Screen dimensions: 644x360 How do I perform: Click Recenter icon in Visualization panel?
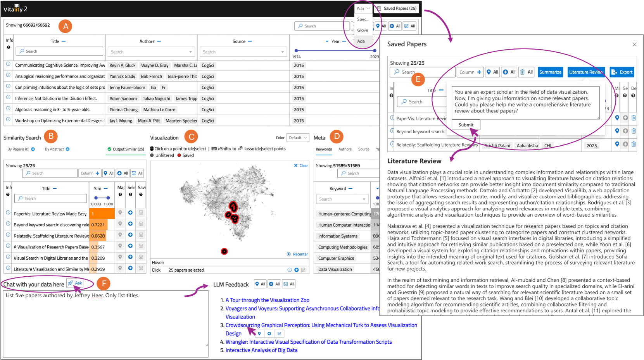coord(289,254)
